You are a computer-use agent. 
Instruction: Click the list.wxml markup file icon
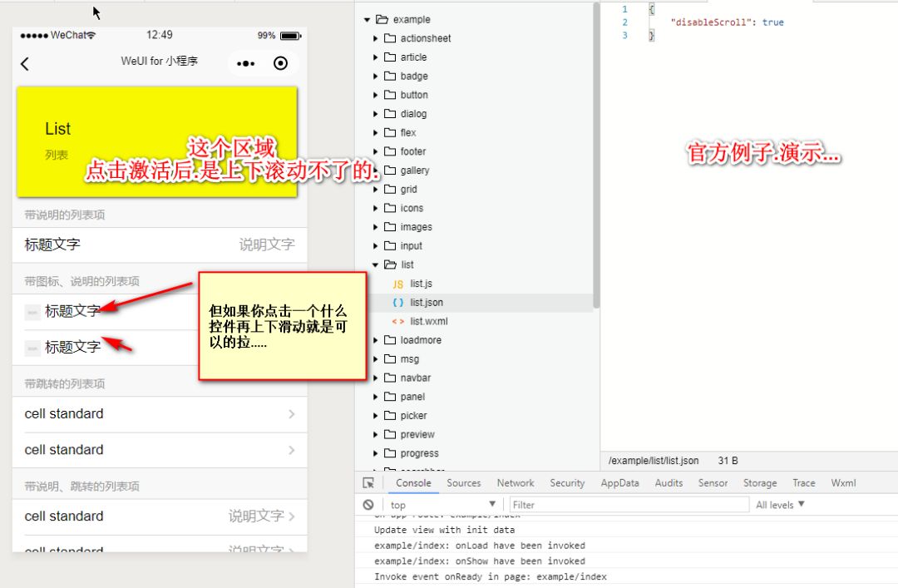click(x=398, y=322)
